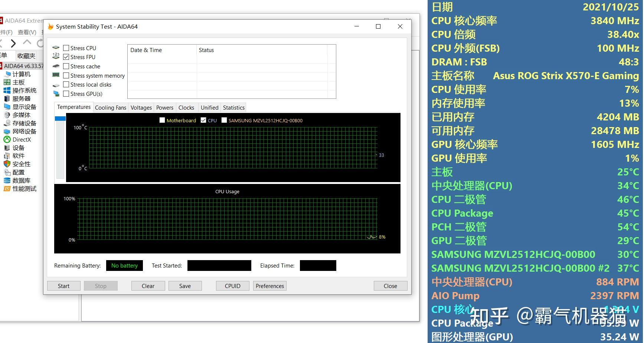Click the '3840 MHz' CPU frequency value in OSD panel

[615, 21]
